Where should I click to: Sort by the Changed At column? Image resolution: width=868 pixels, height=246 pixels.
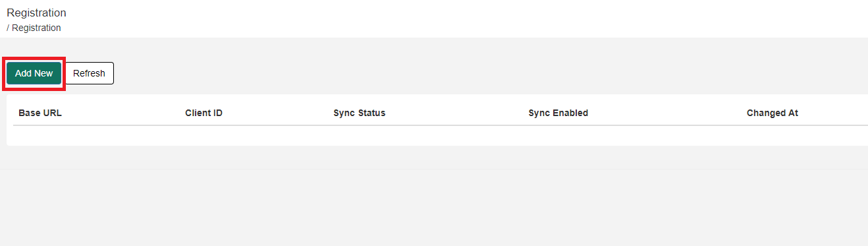(772, 113)
